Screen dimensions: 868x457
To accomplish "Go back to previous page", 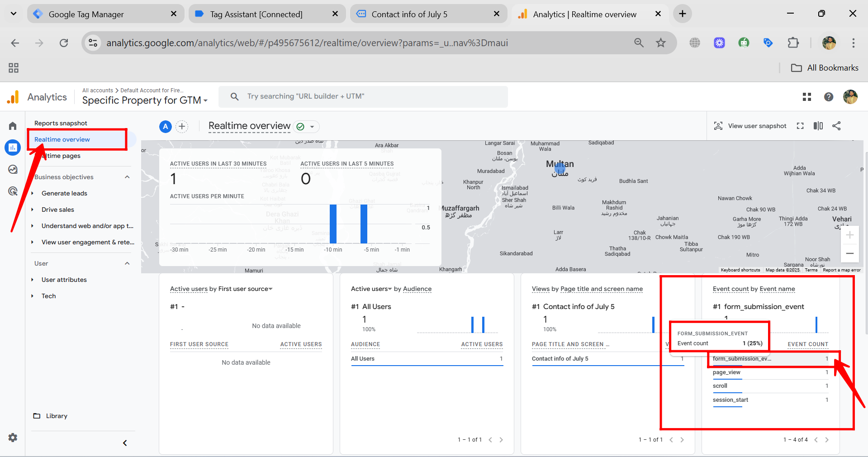I will coord(15,43).
